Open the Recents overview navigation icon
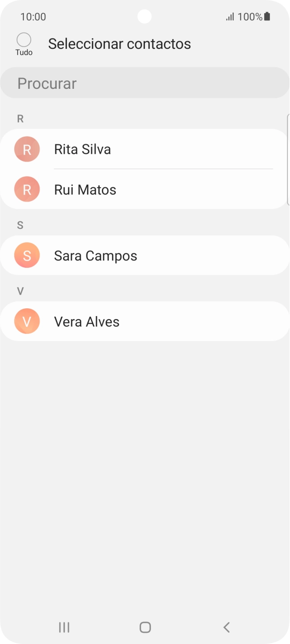The height and width of the screenshot is (644, 290). pos(63,627)
